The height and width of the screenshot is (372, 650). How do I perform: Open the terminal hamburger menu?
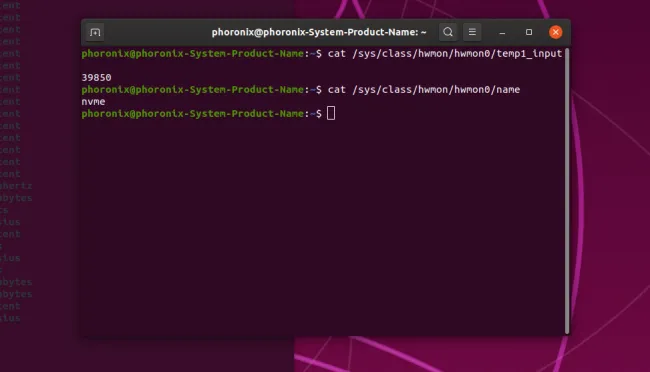(x=472, y=32)
